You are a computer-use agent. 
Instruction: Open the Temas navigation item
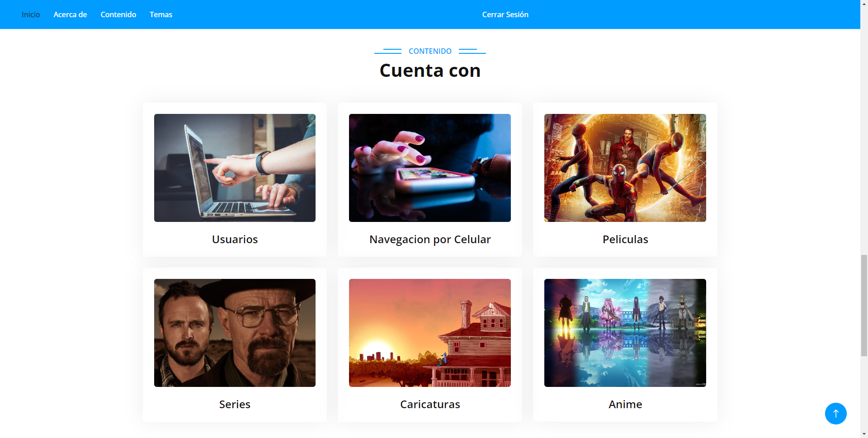coord(161,14)
